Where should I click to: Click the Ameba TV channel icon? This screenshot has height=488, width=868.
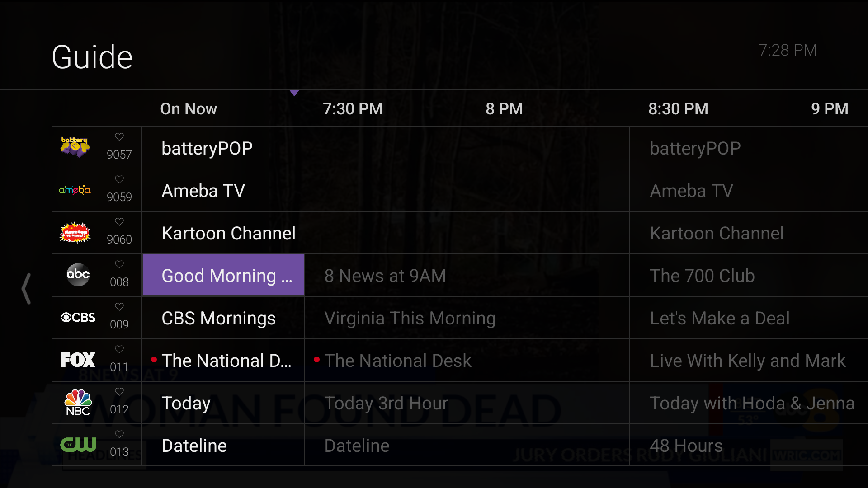pyautogui.click(x=75, y=190)
